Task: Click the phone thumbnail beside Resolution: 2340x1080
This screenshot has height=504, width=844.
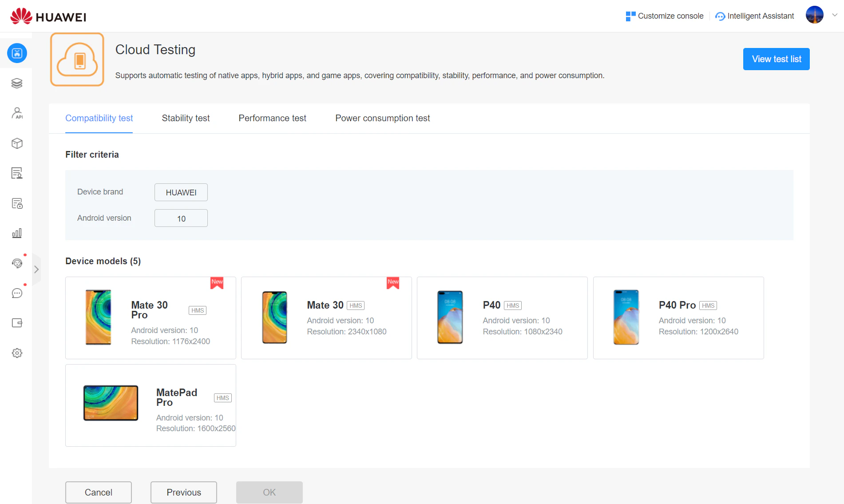Action: tap(274, 317)
